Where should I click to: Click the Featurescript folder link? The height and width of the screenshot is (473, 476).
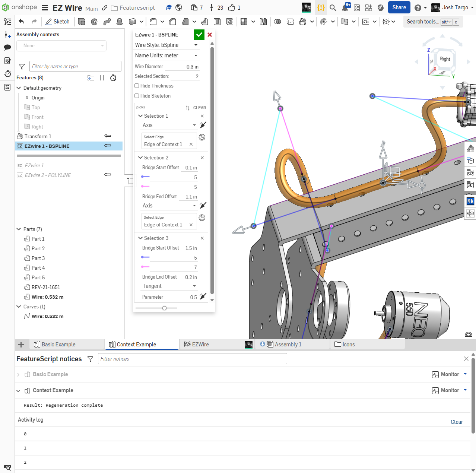click(x=133, y=7)
